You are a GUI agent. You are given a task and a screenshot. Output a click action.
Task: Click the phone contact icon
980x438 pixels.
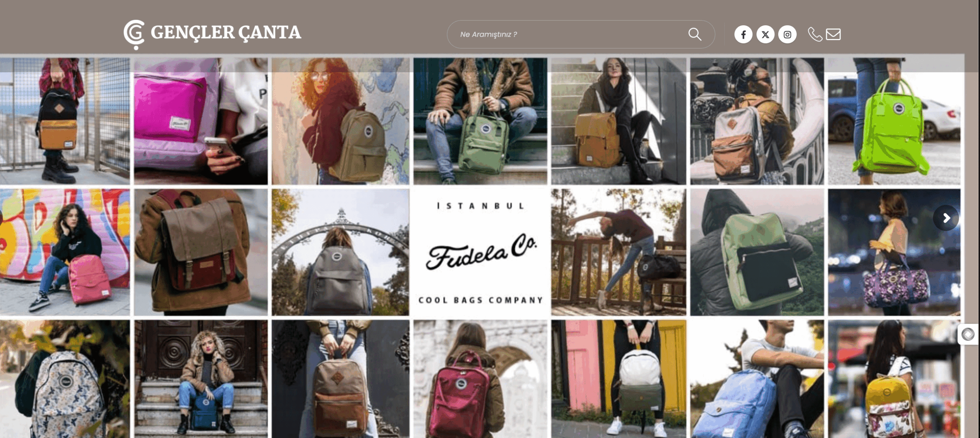coord(815,34)
